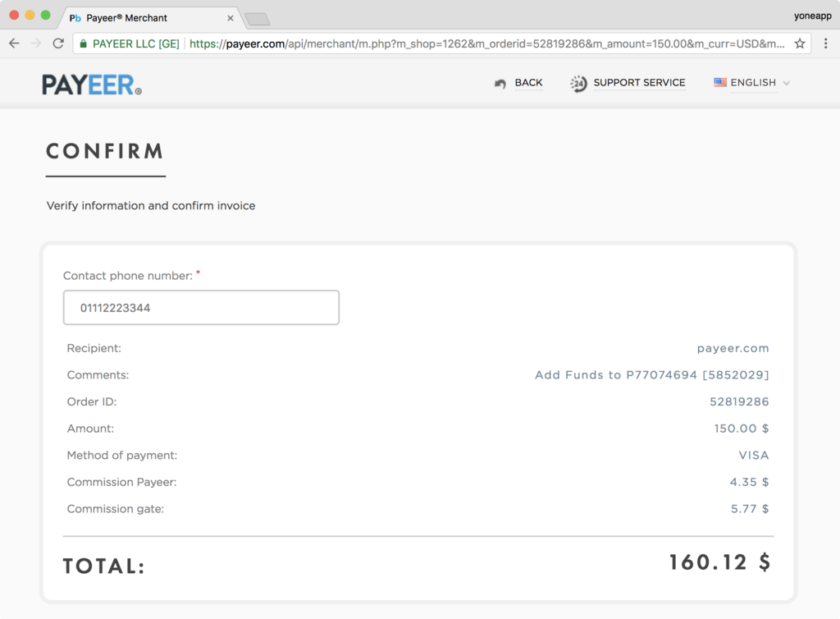Click amount value 150.00 $
The height and width of the screenshot is (619, 840).
(x=742, y=429)
